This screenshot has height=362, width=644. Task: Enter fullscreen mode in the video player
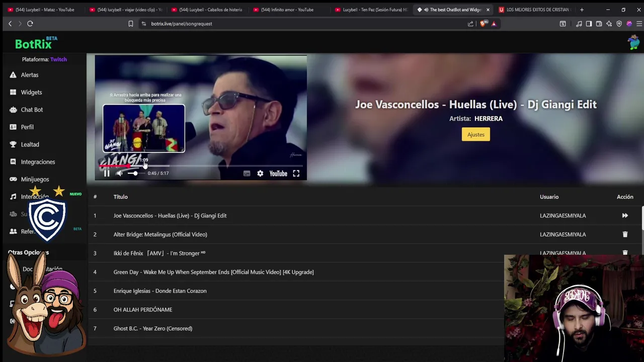(x=296, y=173)
